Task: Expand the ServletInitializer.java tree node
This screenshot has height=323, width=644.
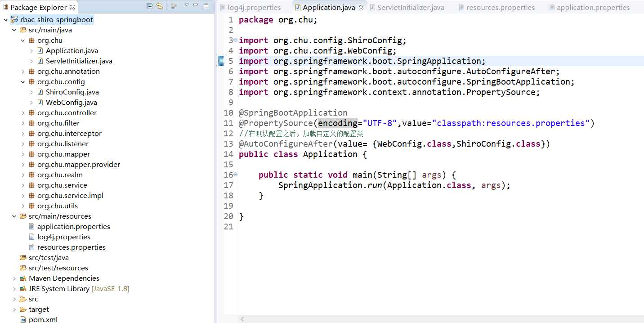Action: pyautogui.click(x=31, y=61)
